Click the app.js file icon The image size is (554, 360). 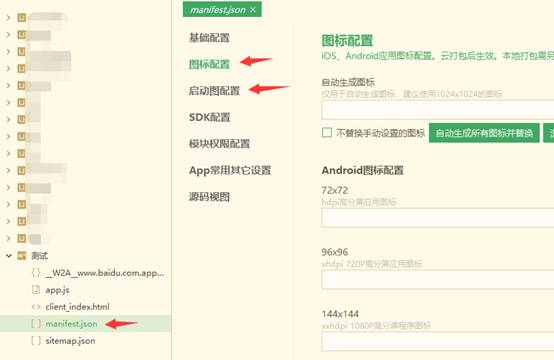pos(36,290)
